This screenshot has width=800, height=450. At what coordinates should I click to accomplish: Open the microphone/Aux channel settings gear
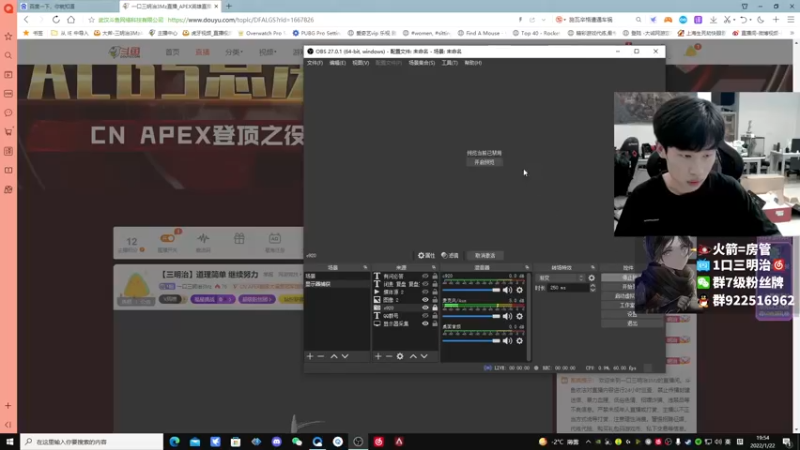(x=519, y=316)
